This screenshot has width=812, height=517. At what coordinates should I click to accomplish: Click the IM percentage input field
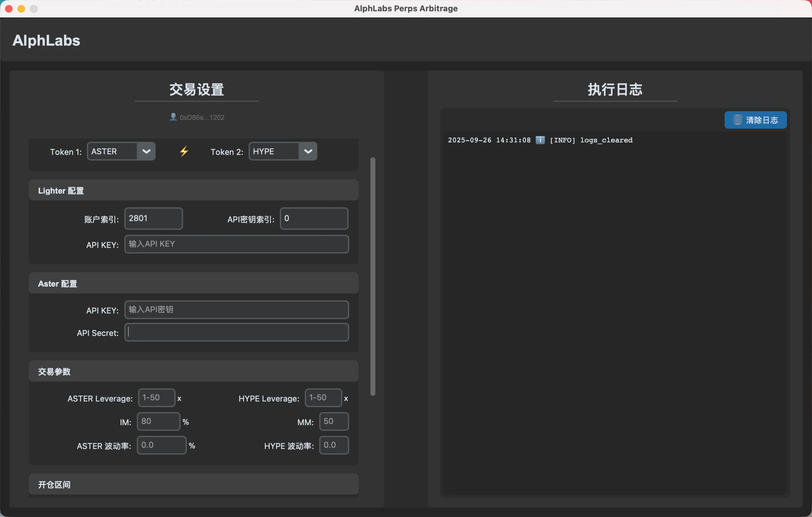coord(158,421)
